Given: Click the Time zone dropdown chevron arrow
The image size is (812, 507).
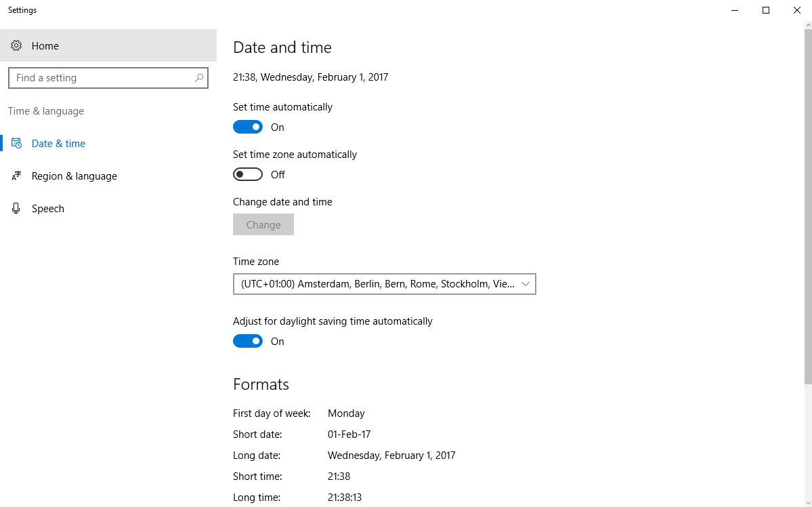Looking at the screenshot, I should pos(525,284).
